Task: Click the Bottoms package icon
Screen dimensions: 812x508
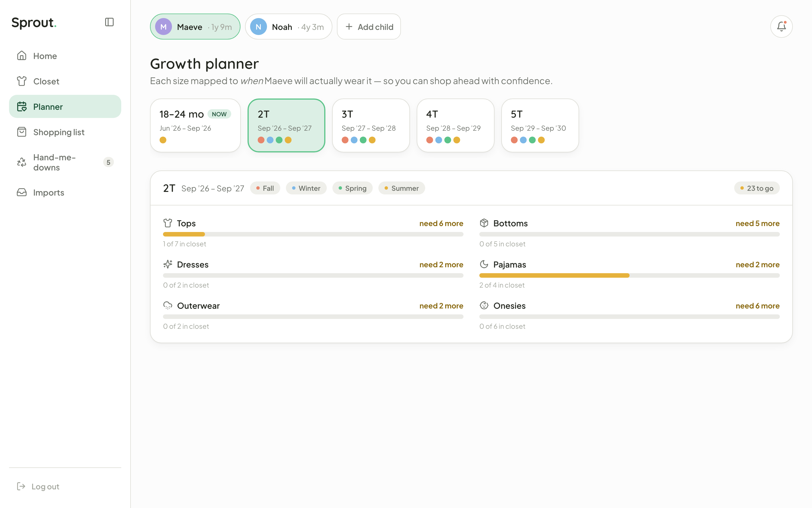Action: point(484,223)
